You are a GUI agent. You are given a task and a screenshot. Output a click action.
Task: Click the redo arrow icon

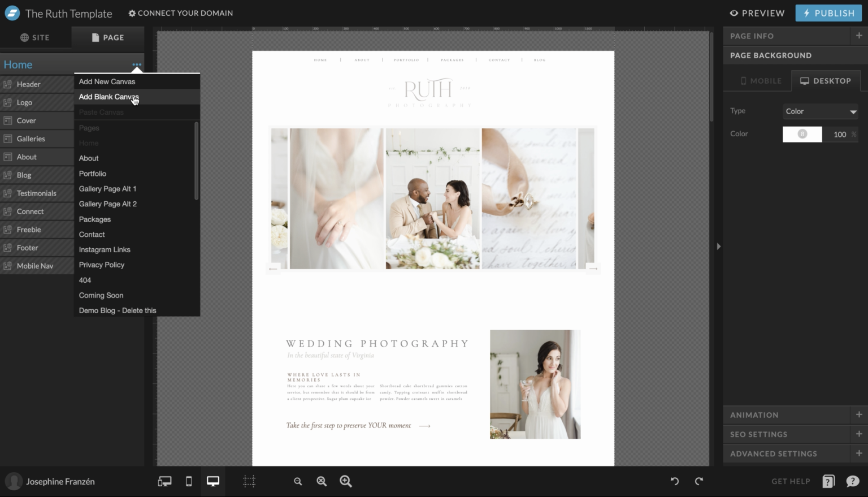point(699,481)
